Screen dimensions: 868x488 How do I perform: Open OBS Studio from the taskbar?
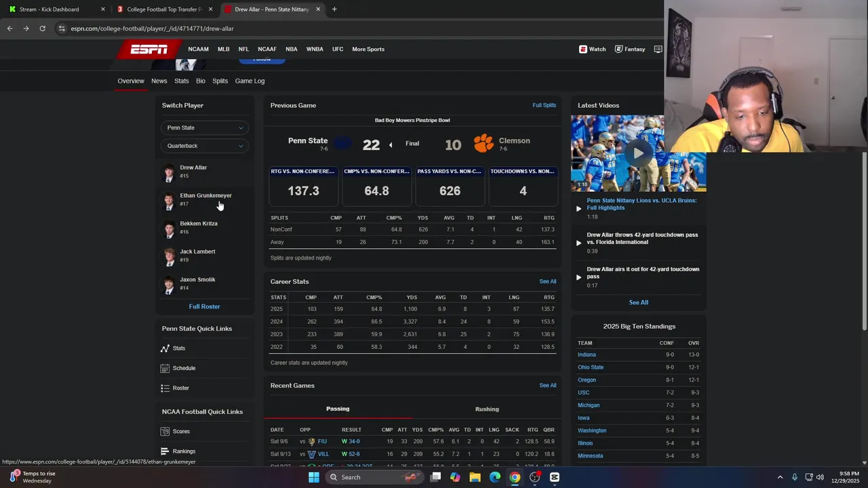(534, 477)
